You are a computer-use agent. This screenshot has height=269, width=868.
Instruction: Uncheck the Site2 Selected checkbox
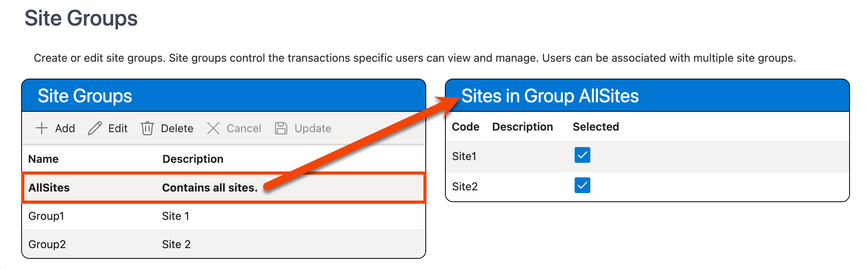point(582,185)
